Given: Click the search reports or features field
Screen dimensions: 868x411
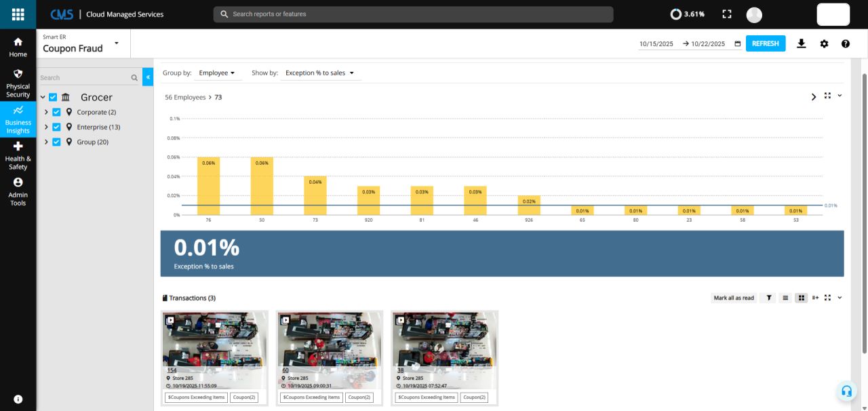Looking at the screenshot, I should click(413, 14).
